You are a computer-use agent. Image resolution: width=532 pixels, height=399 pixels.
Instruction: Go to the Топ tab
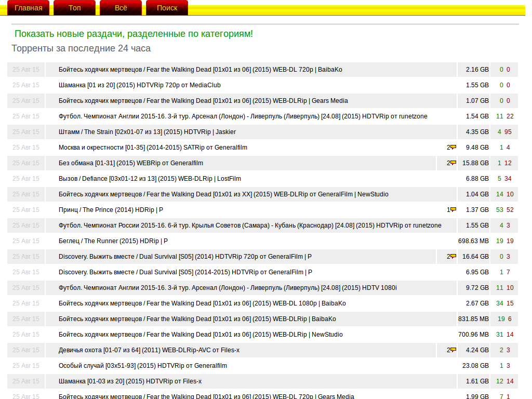tap(75, 8)
